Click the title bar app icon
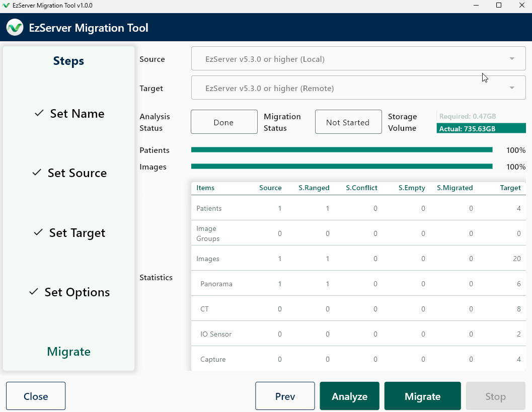Viewport: 532px width, 412px height. point(6,6)
